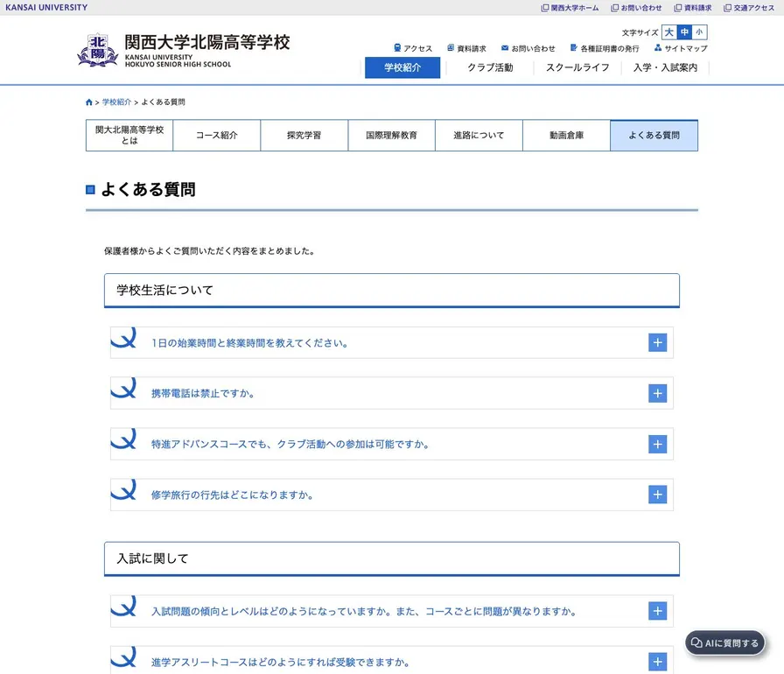Click question text 修学旅行の行先はどこになりますか

pyautogui.click(x=232, y=495)
